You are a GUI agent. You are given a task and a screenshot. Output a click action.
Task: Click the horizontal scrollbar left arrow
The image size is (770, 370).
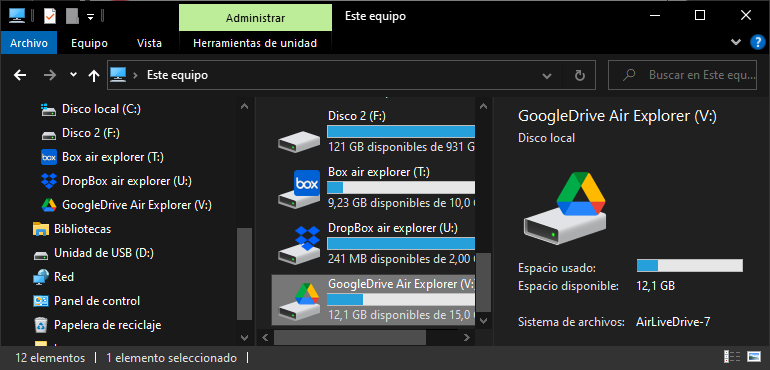(265, 338)
